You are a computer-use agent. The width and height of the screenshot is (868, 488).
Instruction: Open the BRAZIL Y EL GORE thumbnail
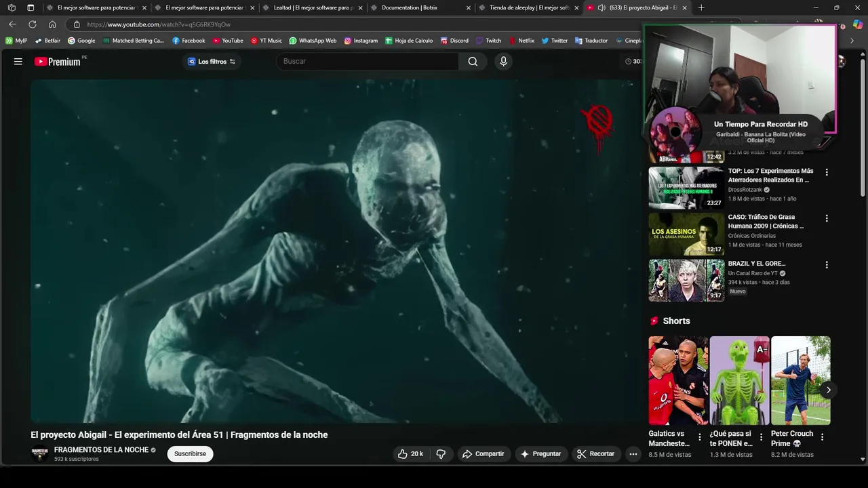point(686,280)
